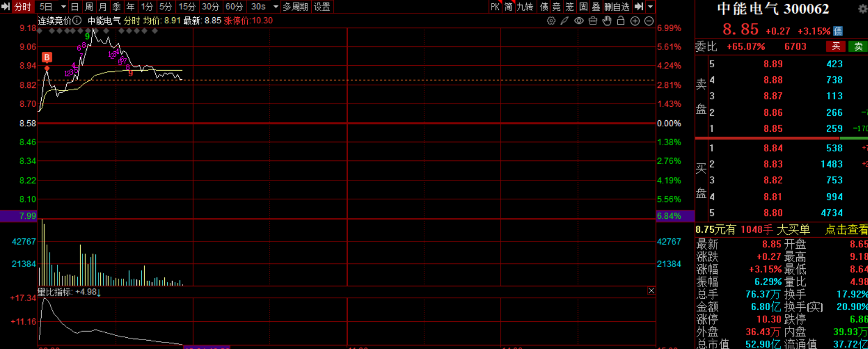Select the 5日 period tab
Image resolution: width=868 pixels, height=349 pixels.
point(46,7)
